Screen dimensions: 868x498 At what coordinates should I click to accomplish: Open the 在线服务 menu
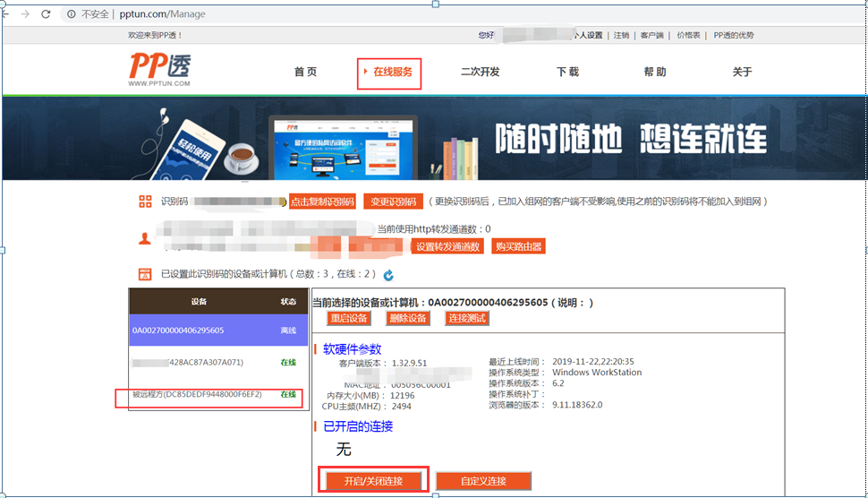coord(390,73)
